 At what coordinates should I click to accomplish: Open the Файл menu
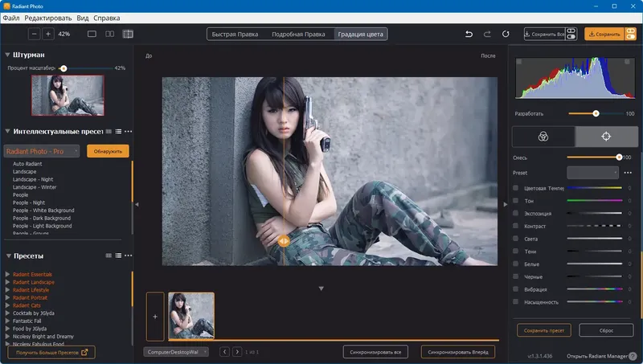coord(11,17)
